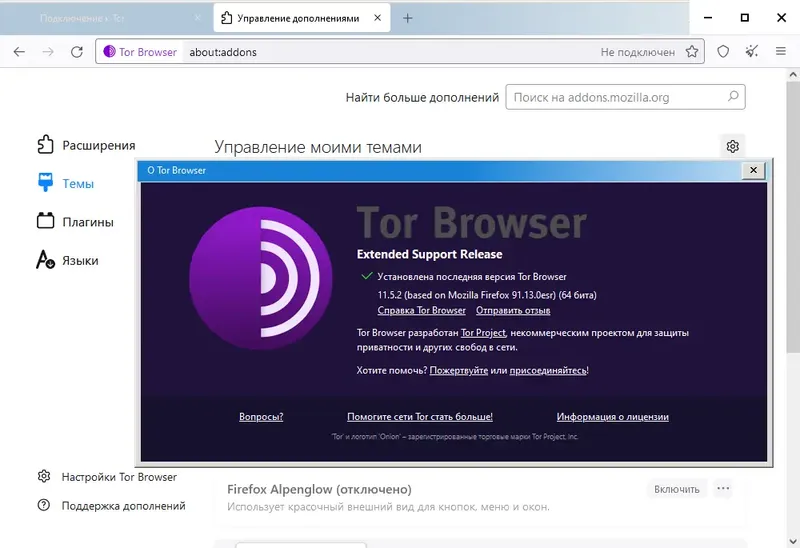Click the Поддержка дополнений question icon
The image size is (800, 548).
click(x=44, y=505)
